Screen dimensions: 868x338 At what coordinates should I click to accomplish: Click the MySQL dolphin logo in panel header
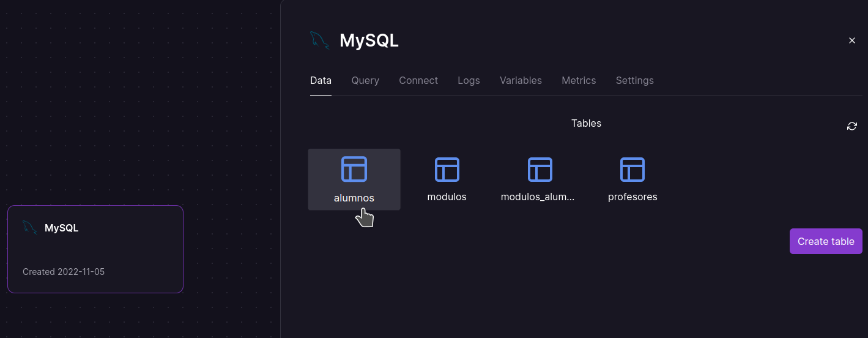click(x=319, y=40)
